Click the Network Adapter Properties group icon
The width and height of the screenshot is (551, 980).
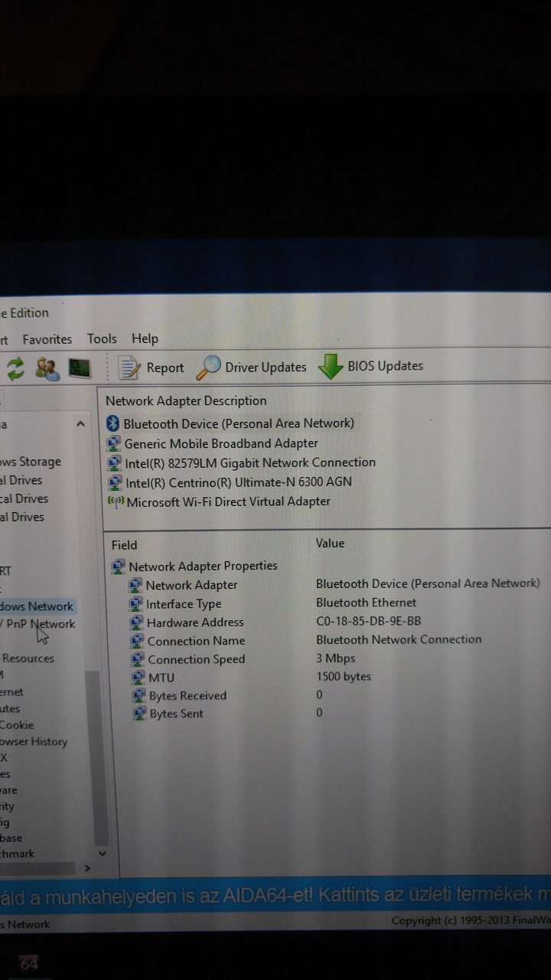click(118, 567)
